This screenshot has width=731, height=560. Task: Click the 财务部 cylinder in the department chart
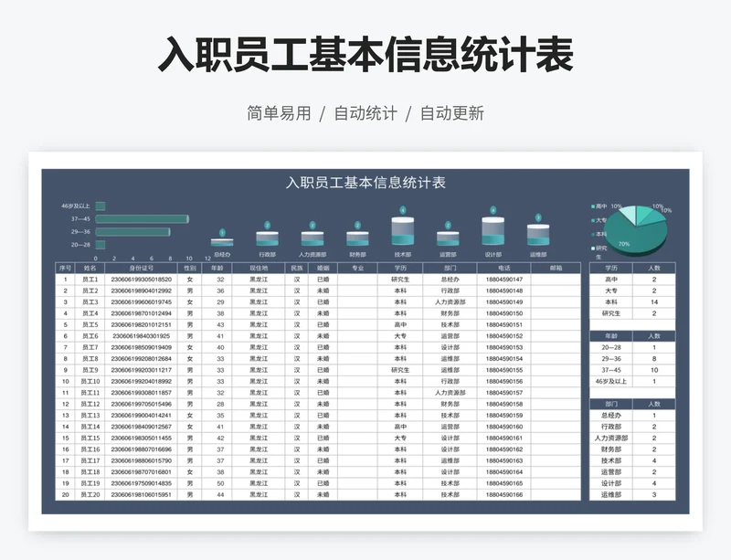click(357, 238)
